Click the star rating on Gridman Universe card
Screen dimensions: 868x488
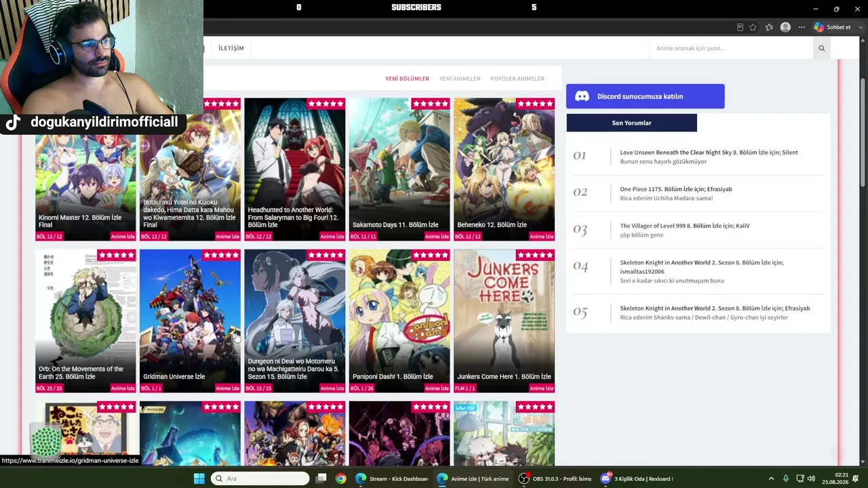(x=221, y=255)
